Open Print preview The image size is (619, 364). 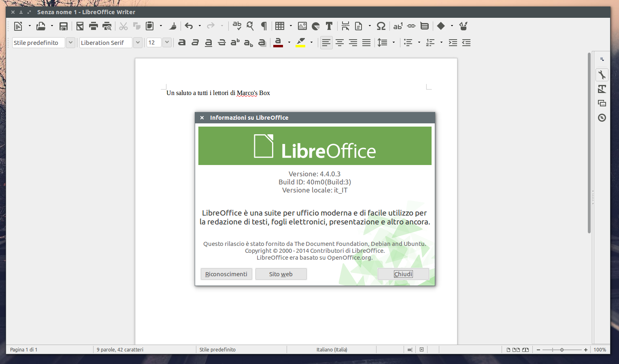(x=107, y=26)
